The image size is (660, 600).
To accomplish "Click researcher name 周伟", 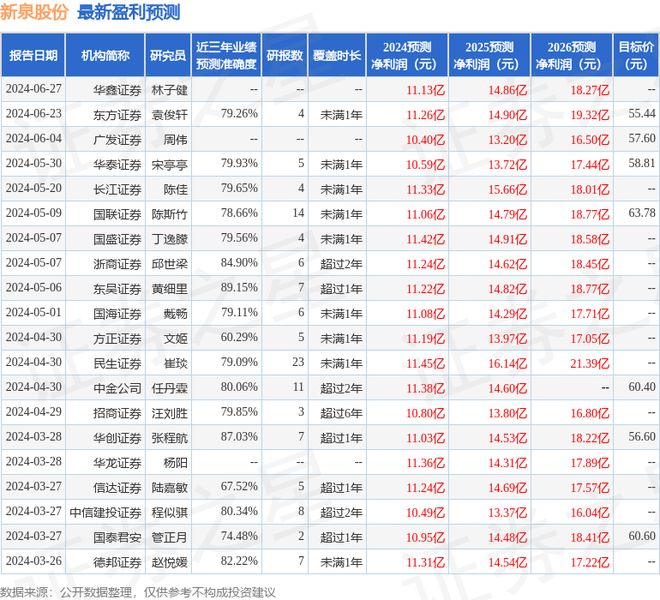I will point(175,139).
